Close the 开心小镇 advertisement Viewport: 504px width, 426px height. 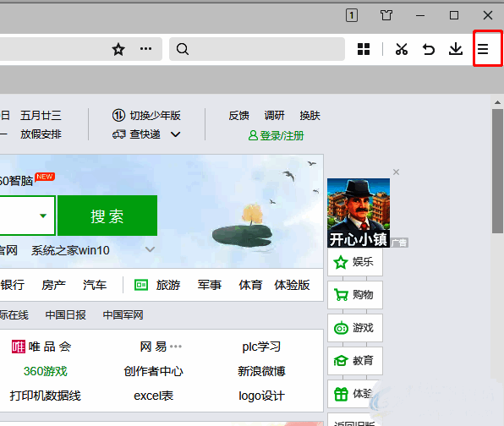[396, 172]
